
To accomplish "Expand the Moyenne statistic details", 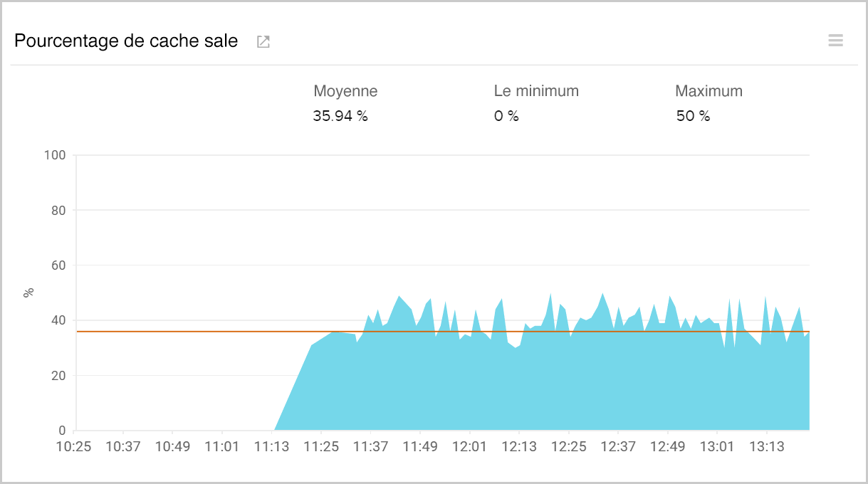I will [x=345, y=91].
